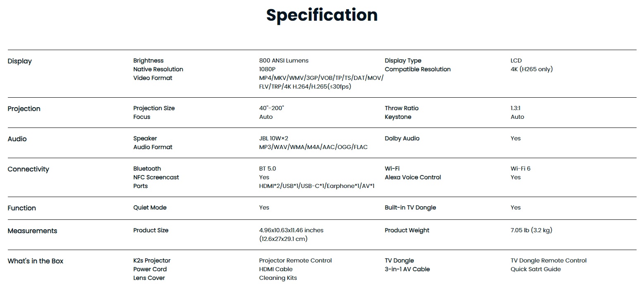Click the Projection section label
Image resolution: width=644 pixels, height=284 pixels.
click(24, 109)
